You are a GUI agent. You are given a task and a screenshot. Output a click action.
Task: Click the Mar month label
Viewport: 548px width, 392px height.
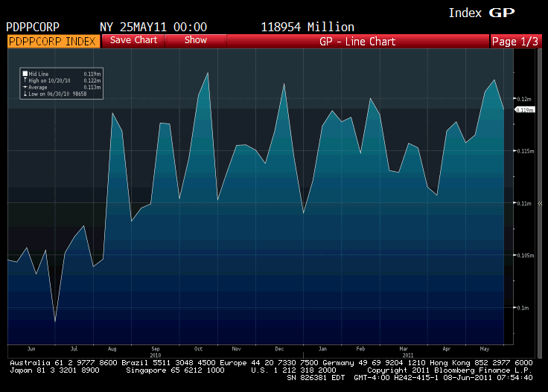[404, 349]
